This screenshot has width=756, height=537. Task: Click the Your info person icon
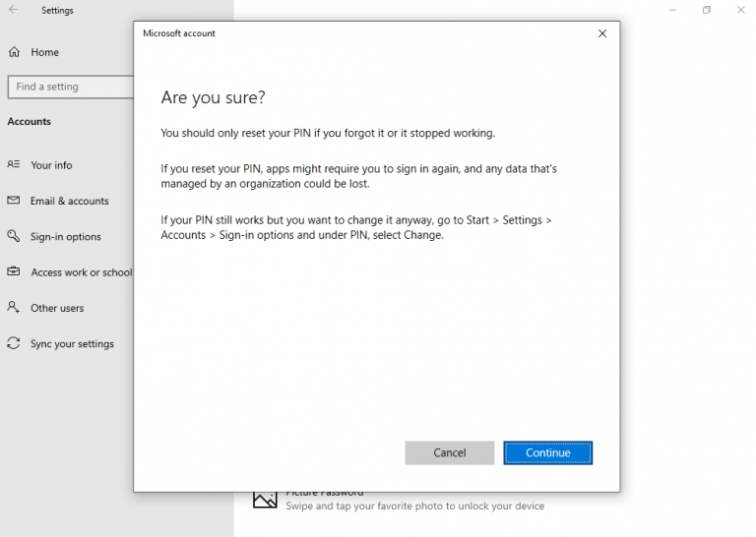[14, 164]
